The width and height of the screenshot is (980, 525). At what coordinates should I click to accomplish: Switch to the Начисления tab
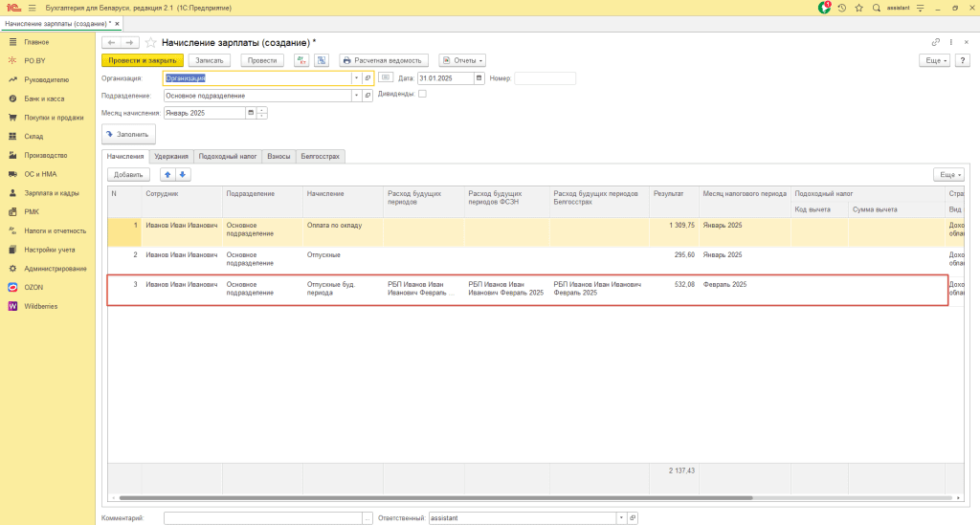point(125,157)
